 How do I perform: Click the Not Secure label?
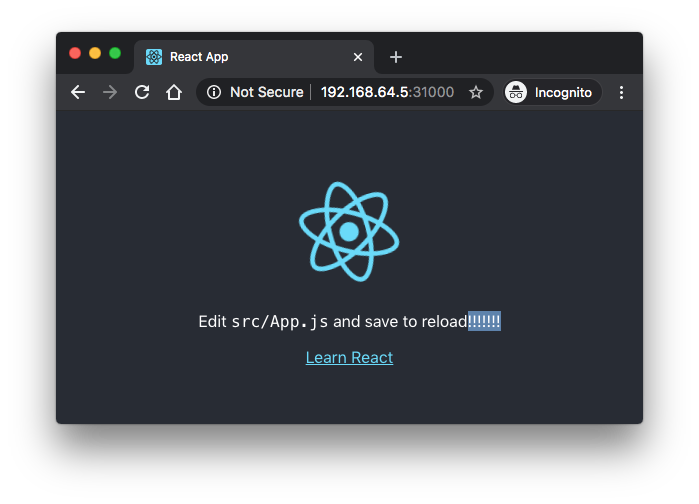point(267,92)
